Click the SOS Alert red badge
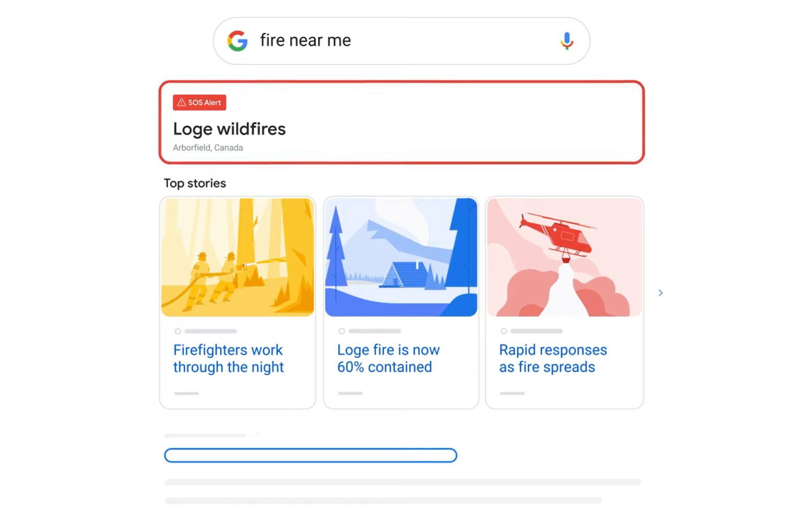The width and height of the screenshot is (812, 511). coord(199,102)
